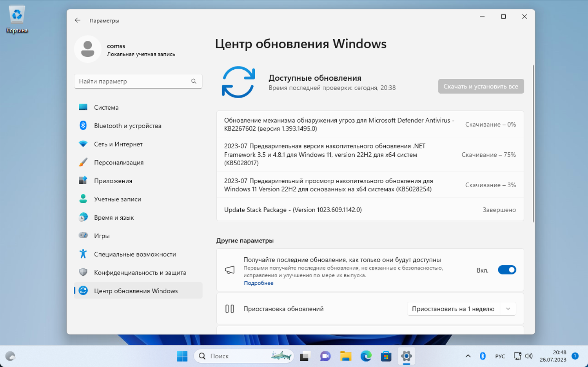Click the Скачивание – 3% status
Image resolution: width=588 pixels, height=367 pixels.
(x=490, y=185)
